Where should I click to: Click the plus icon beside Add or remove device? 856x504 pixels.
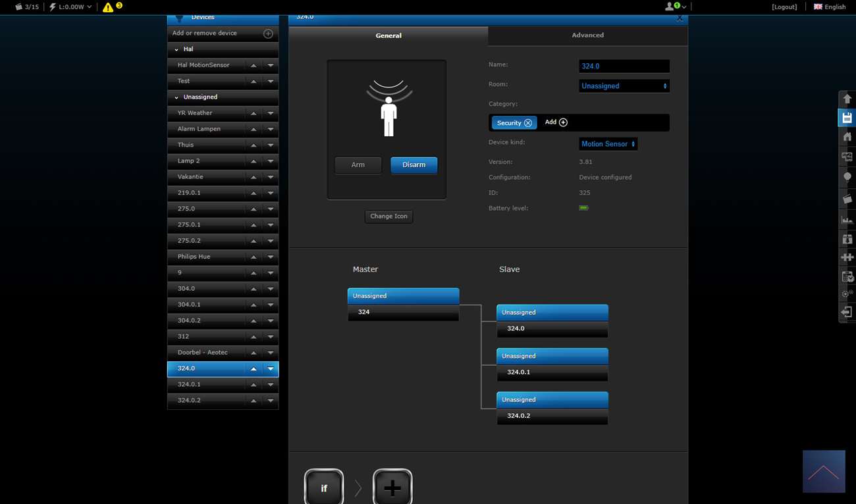tap(268, 34)
